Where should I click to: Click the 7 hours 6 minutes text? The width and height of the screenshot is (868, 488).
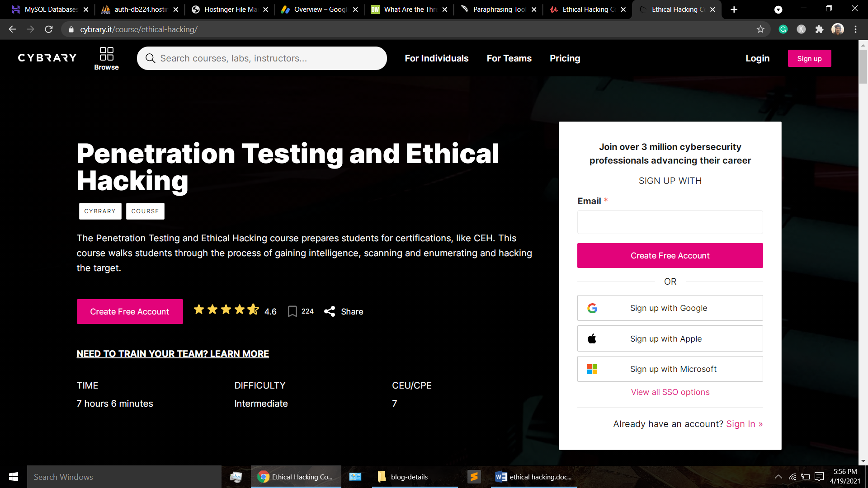pos(115,404)
